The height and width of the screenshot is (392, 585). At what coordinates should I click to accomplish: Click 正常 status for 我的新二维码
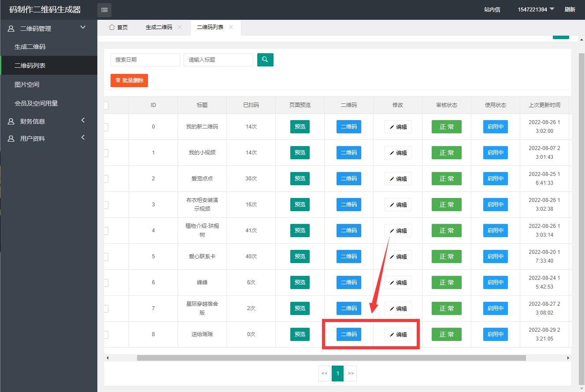(x=447, y=127)
